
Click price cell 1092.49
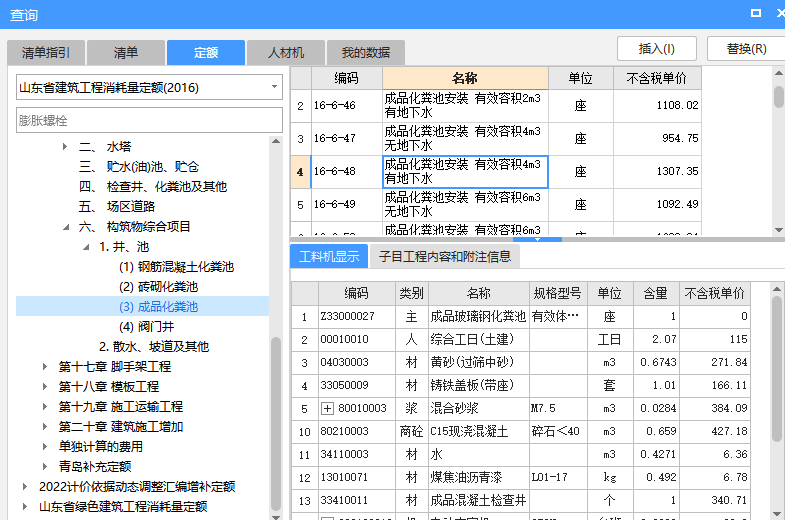[657, 205]
